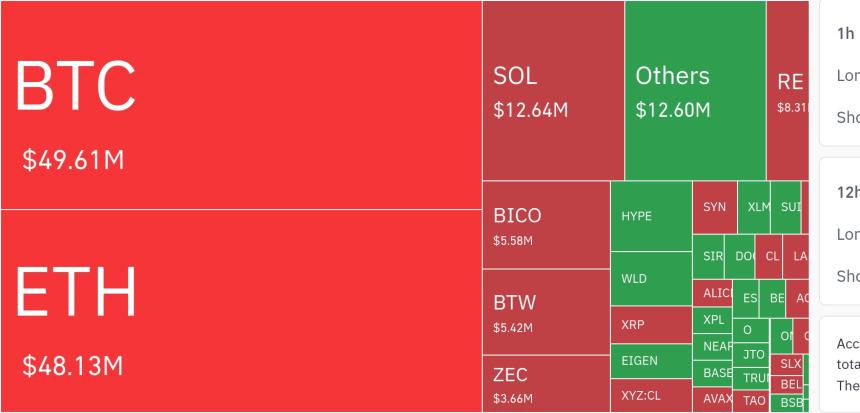Select the green HYPE tile

(x=651, y=216)
